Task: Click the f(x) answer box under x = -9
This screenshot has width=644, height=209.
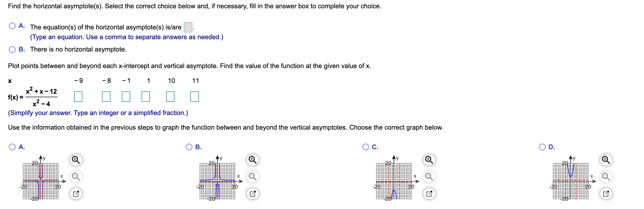Action: [x=79, y=97]
